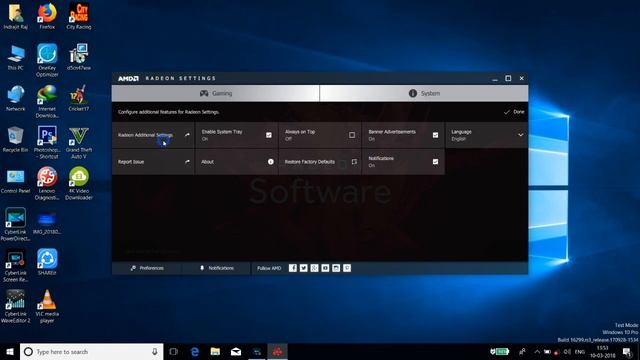Open Notifications tab in bottom bar
Screen dimensions: 640x360
216,268
